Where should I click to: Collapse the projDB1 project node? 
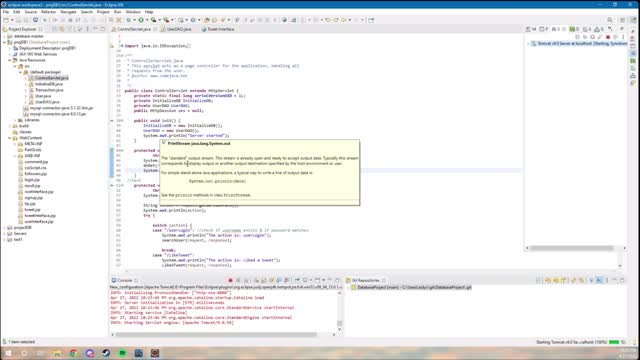pos(4,42)
